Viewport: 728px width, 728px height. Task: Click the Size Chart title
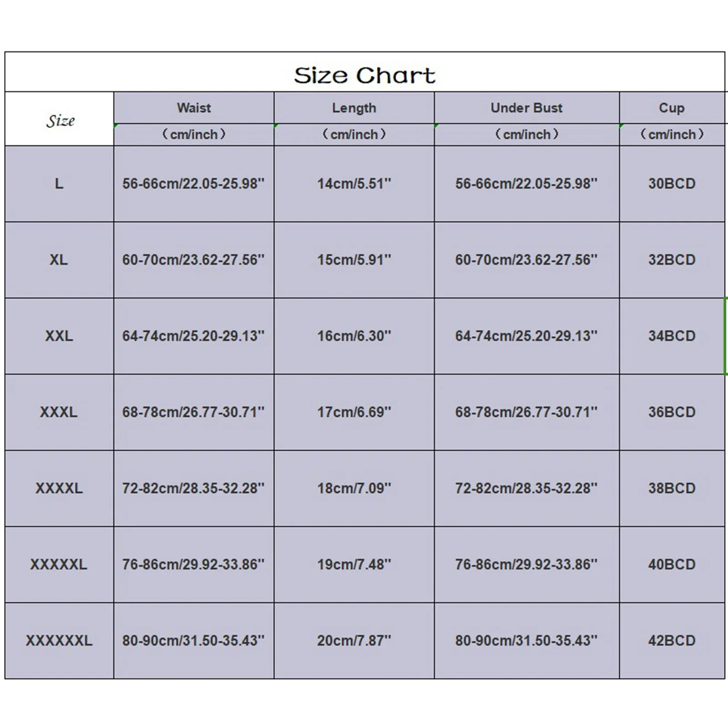(364, 76)
